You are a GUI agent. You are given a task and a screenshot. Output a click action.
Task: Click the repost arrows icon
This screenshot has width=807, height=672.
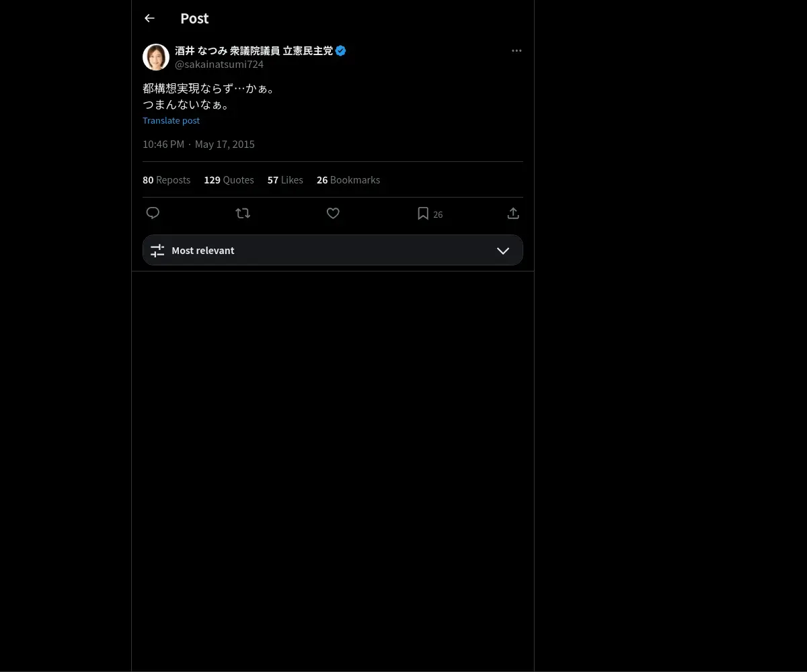(x=243, y=213)
